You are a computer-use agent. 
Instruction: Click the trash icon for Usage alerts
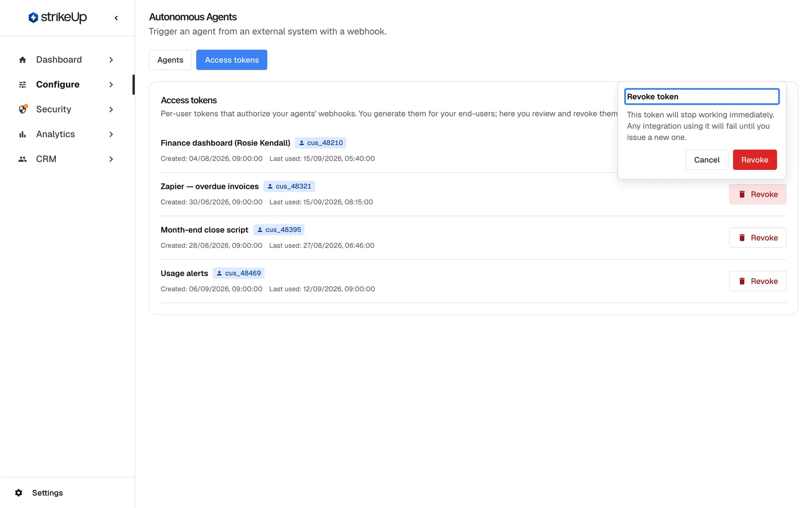(742, 281)
